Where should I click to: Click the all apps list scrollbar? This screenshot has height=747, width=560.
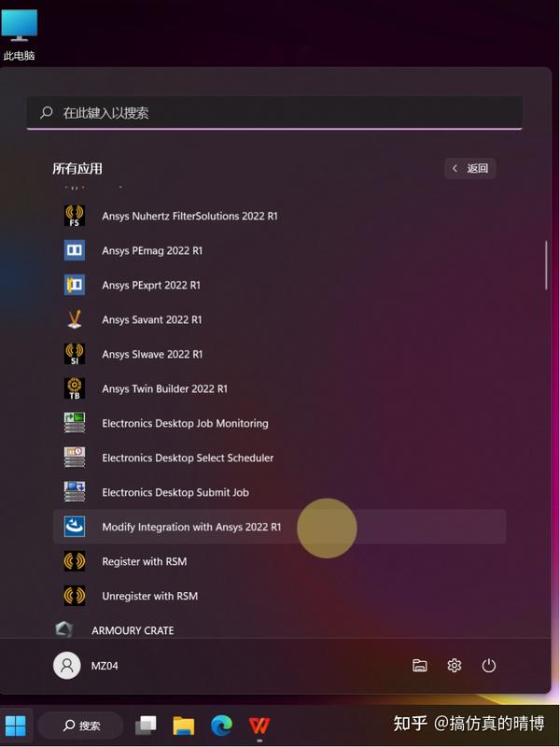(546, 265)
